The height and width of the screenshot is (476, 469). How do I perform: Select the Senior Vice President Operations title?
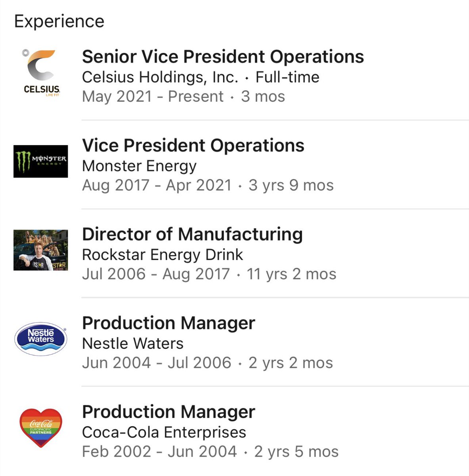223,57
